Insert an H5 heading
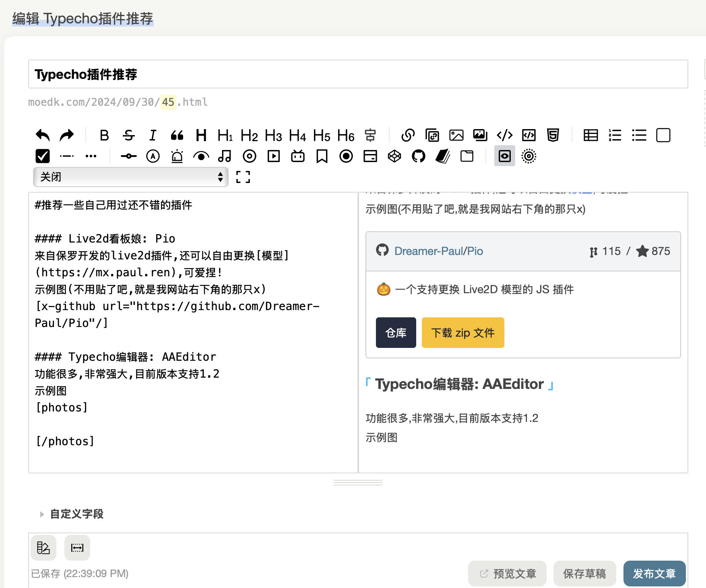Screen dimensions: 706x588 [x=322, y=135]
